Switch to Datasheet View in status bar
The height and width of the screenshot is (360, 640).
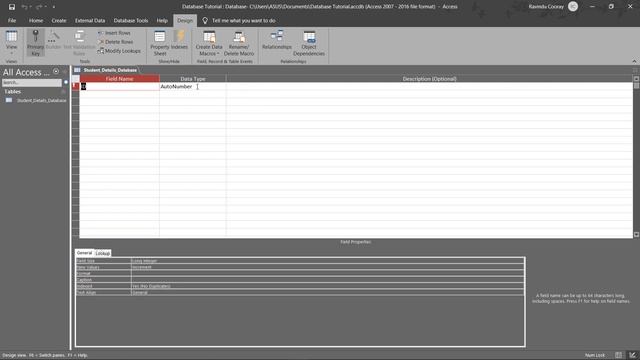pos(619,355)
